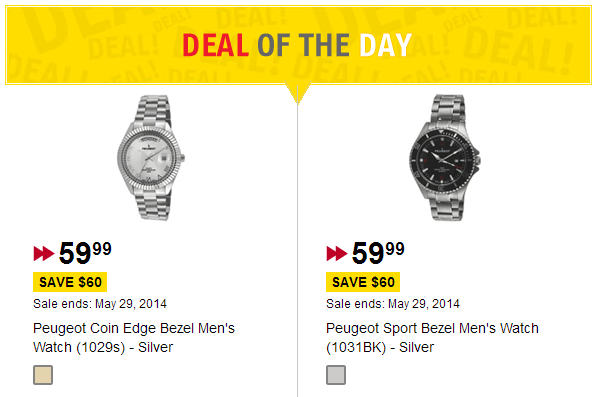Click "Watch (1029s) - Silver" title line
Viewport: 603px width, 397px height.
tap(103, 347)
